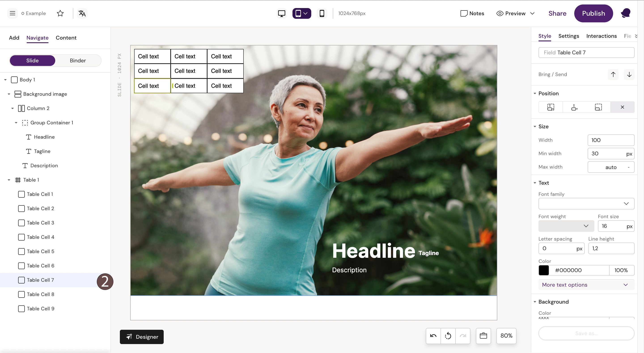Click the hamburger menu icon
Image resolution: width=644 pixels, height=353 pixels.
[x=12, y=13]
